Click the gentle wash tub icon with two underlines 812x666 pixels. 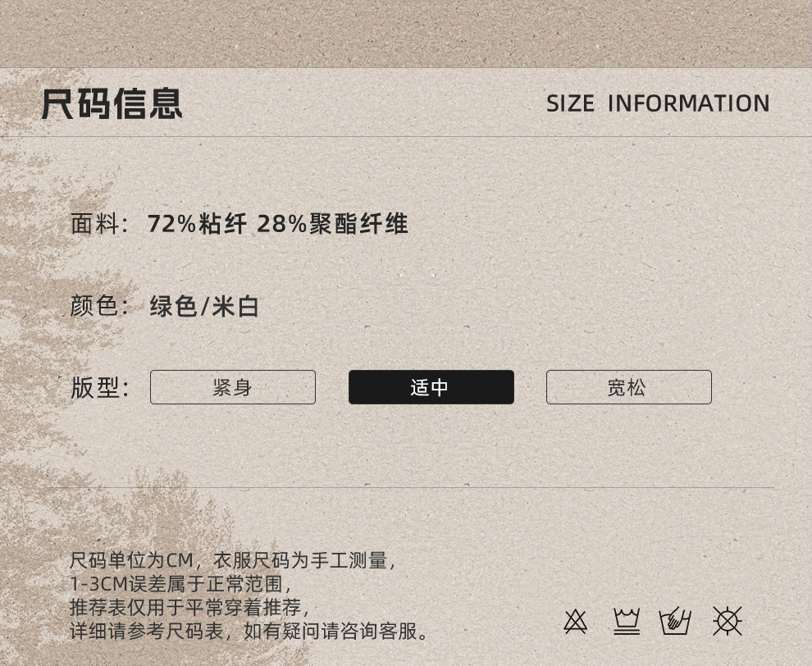pyautogui.click(x=627, y=621)
